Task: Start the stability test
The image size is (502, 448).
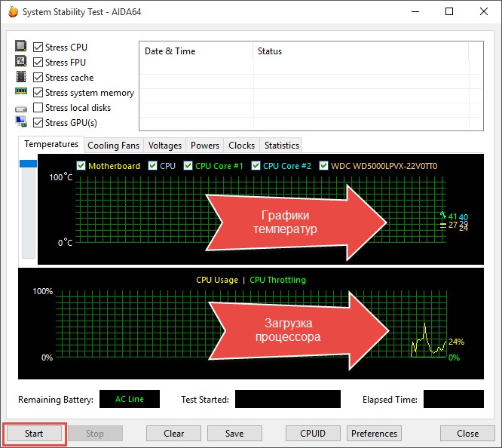Action: (x=34, y=434)
